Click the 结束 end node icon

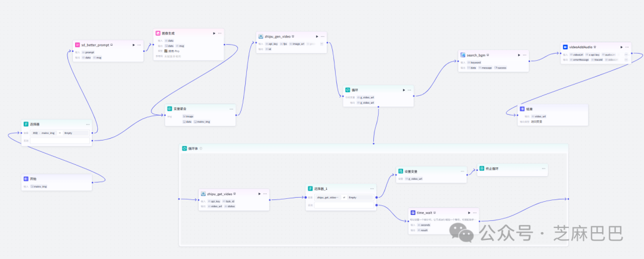pyautogui.click(x=522, y=108)
